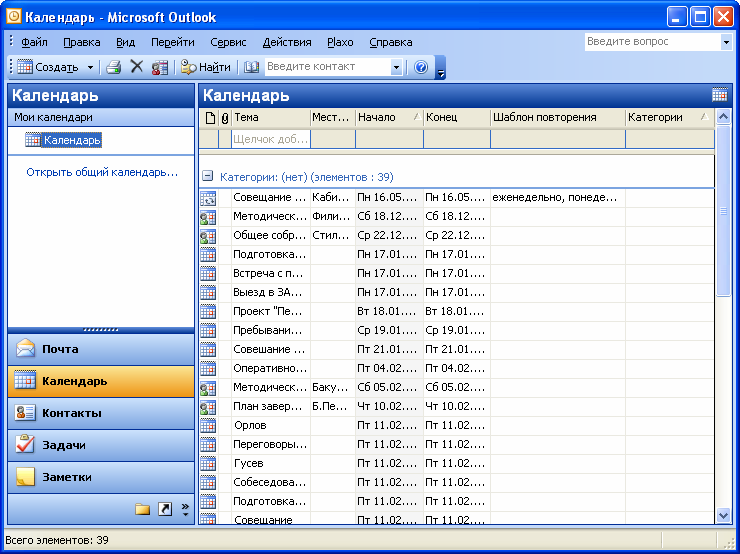Click the Print toolbar icon
The image size is (740, 554).
click(x=113, y=67)
